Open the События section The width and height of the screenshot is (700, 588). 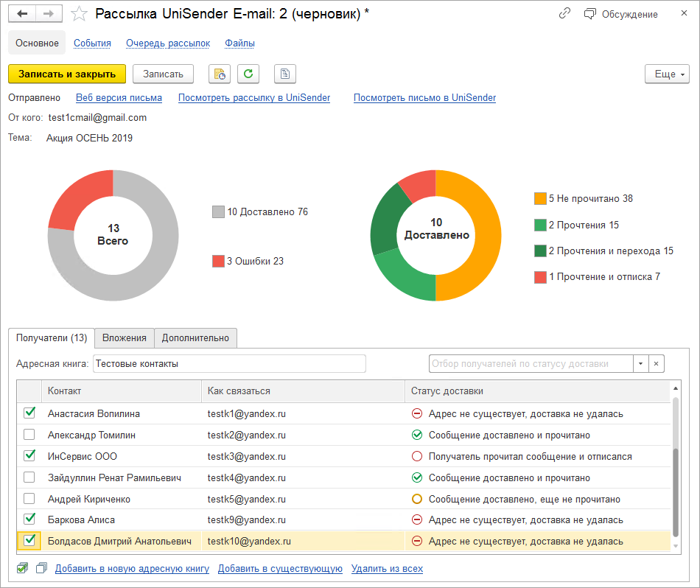click(x=92, y=43)
